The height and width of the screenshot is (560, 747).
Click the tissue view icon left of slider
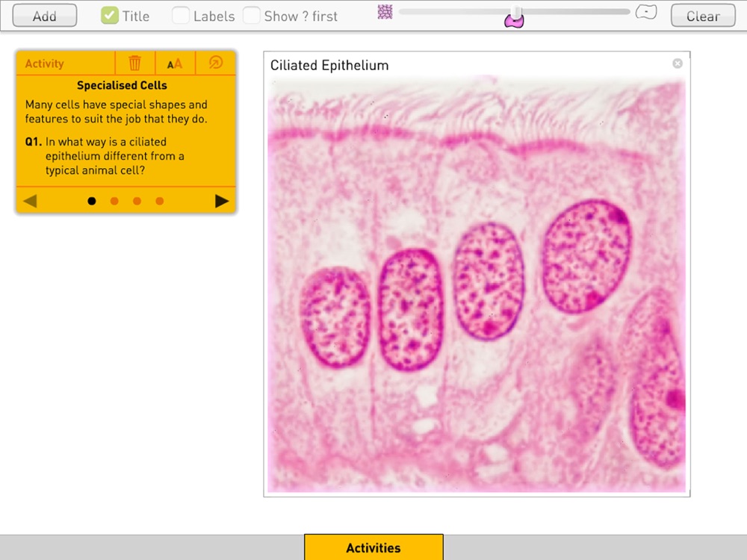point(385,12)
